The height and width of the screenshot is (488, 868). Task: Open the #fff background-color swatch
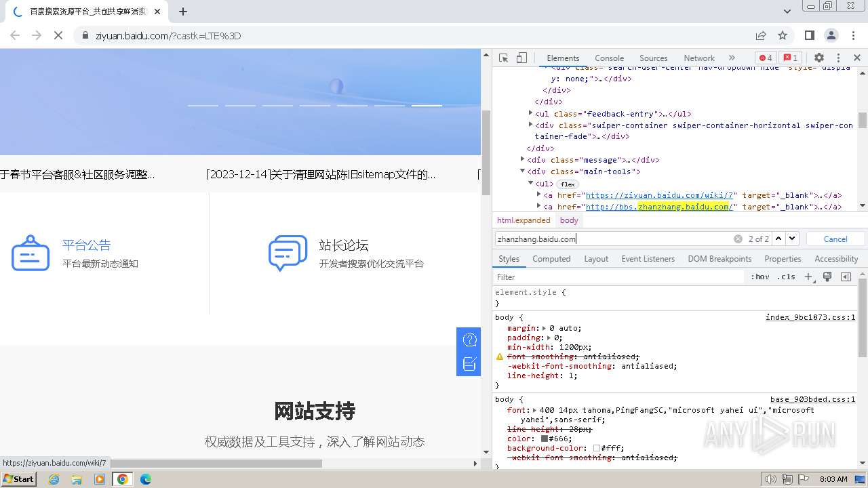point(597,448)
